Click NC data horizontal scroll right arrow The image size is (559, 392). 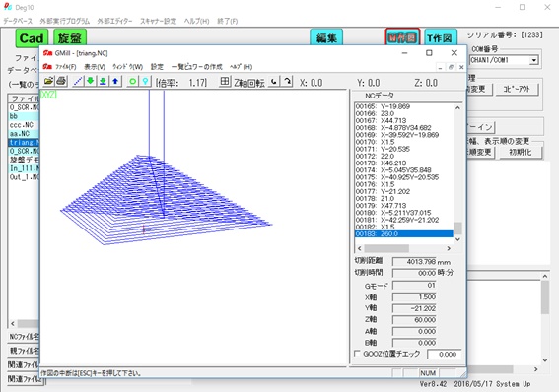pos(449,248)
